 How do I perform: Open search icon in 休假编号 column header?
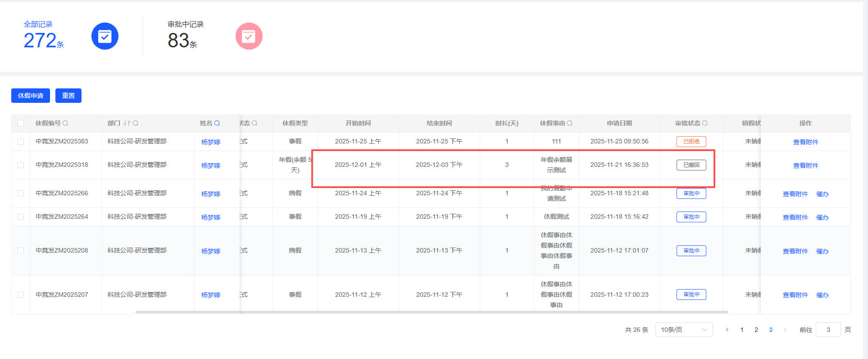coord(65,123)
